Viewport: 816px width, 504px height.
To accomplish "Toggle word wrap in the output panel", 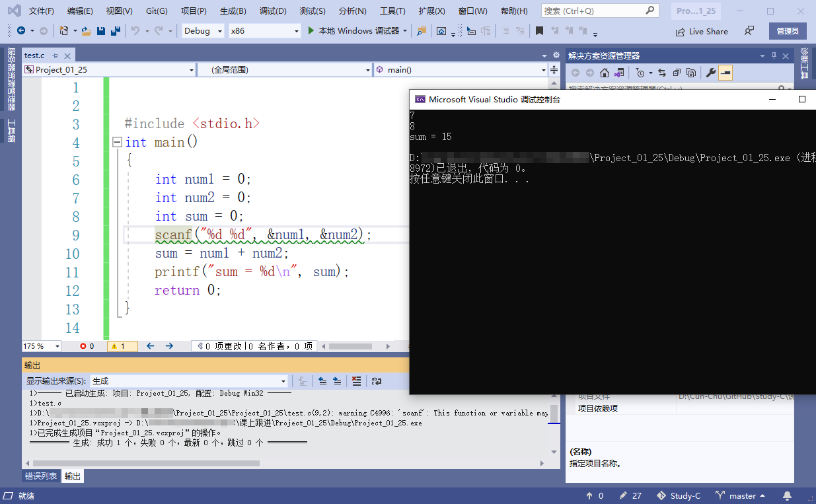I will point(377,381).
